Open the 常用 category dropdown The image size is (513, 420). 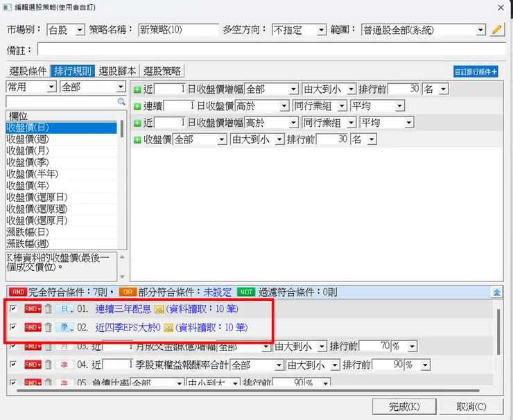coord(51,87)
